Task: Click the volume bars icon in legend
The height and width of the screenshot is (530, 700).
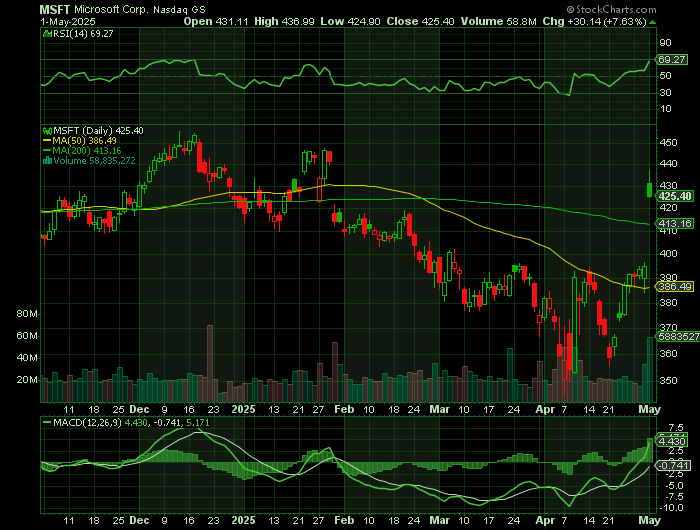Action: [47, 160]
